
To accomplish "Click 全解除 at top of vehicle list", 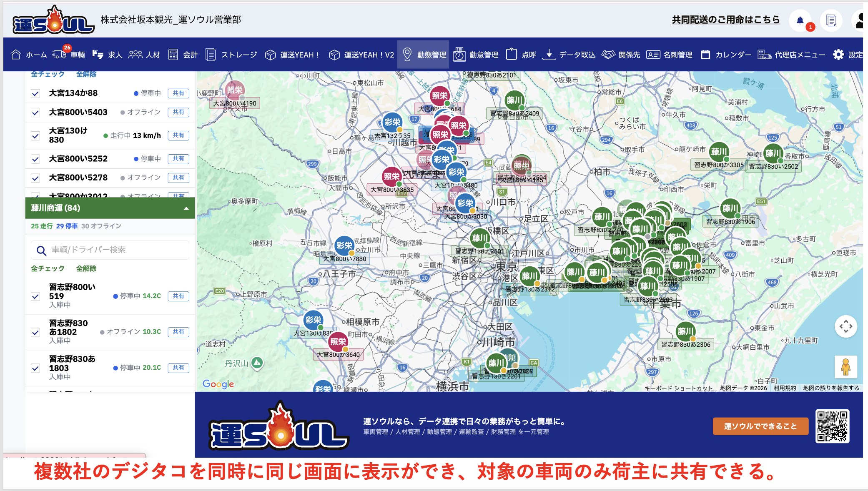I will tap(86, 74).
